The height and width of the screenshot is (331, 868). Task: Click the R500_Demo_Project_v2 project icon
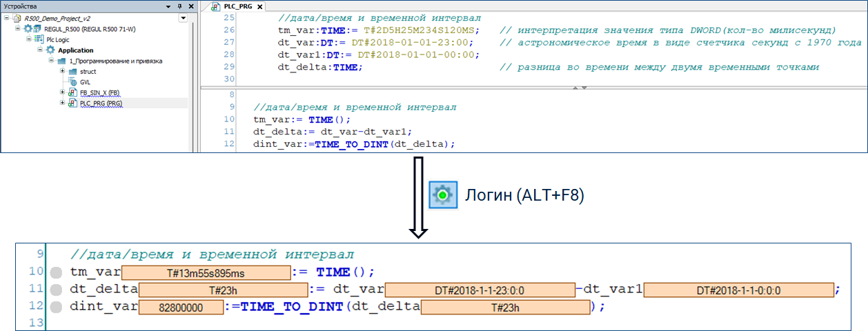[x=17, y=19]
